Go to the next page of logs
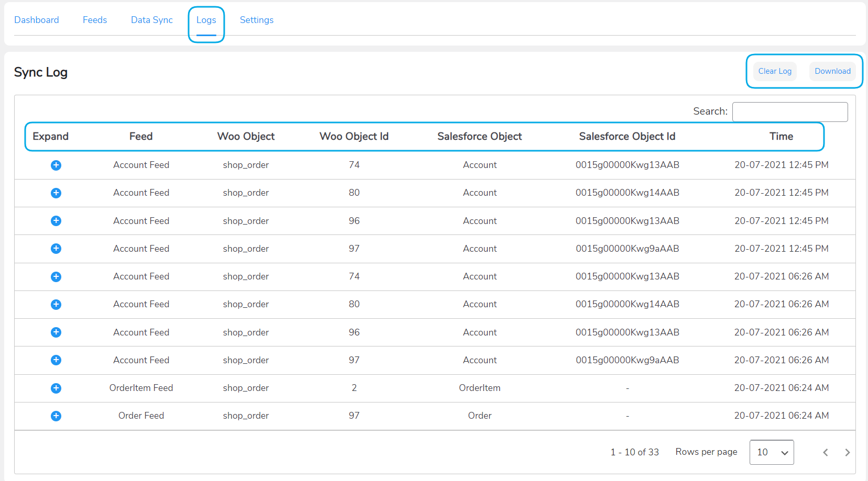Screen dimensions: 868x481 tap(847, 452)
